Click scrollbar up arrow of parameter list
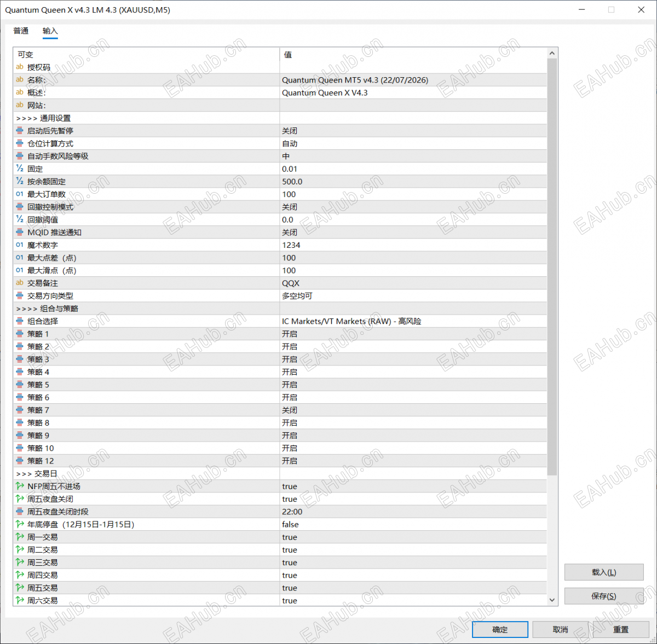 tap(552, 53)
